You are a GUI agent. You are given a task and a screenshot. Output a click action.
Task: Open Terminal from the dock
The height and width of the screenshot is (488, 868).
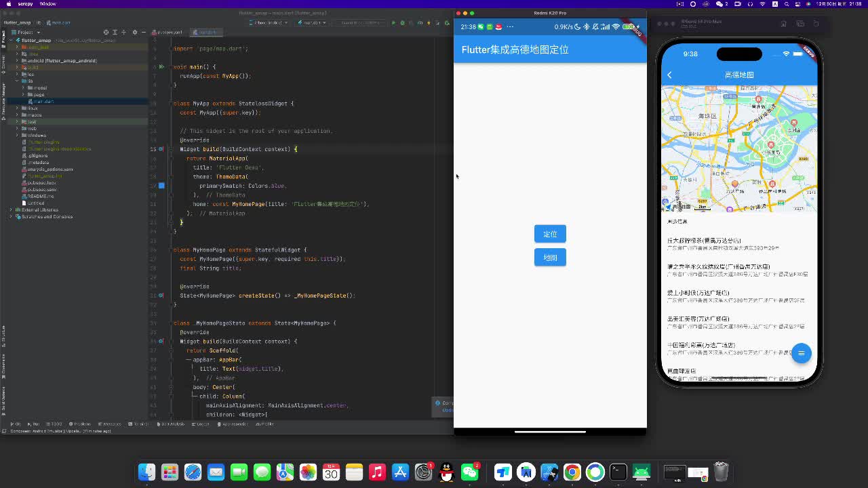click(x=618, y=472)
